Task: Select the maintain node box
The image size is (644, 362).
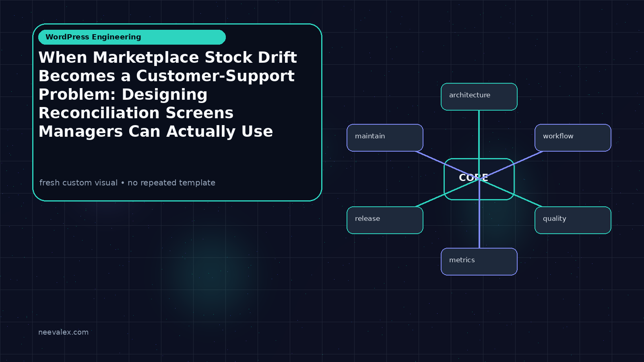Action: tap(385, 138)
